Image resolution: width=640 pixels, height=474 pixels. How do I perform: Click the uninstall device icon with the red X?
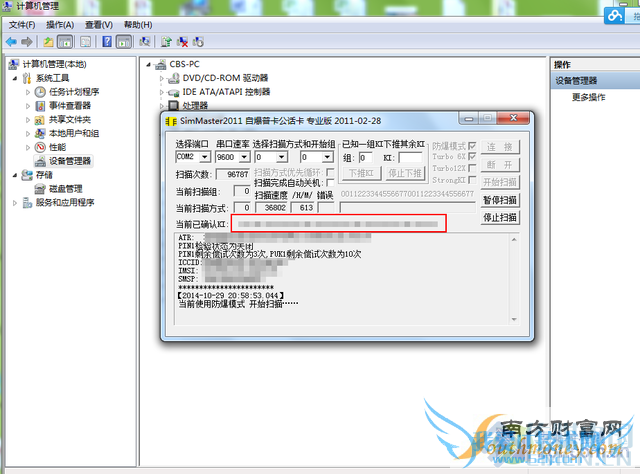[x=182, y=42]
